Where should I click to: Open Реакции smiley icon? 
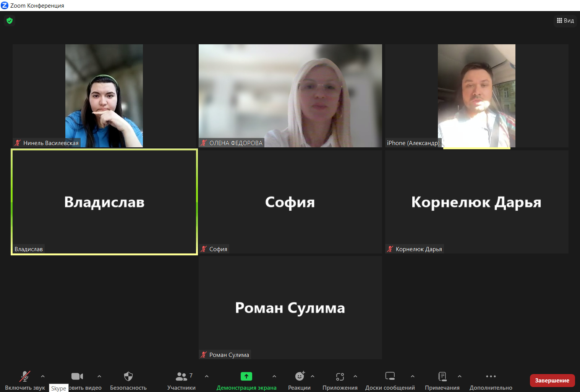point(300,376)
